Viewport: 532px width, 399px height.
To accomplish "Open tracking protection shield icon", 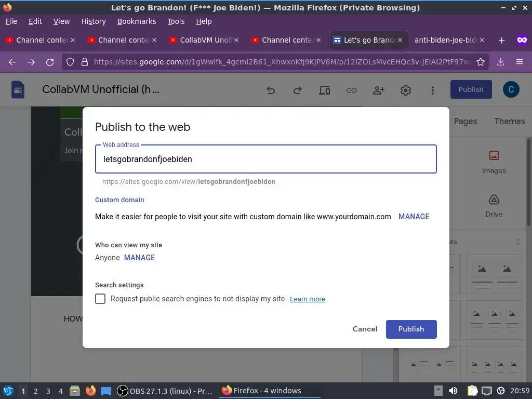I will tap(70, 62).
